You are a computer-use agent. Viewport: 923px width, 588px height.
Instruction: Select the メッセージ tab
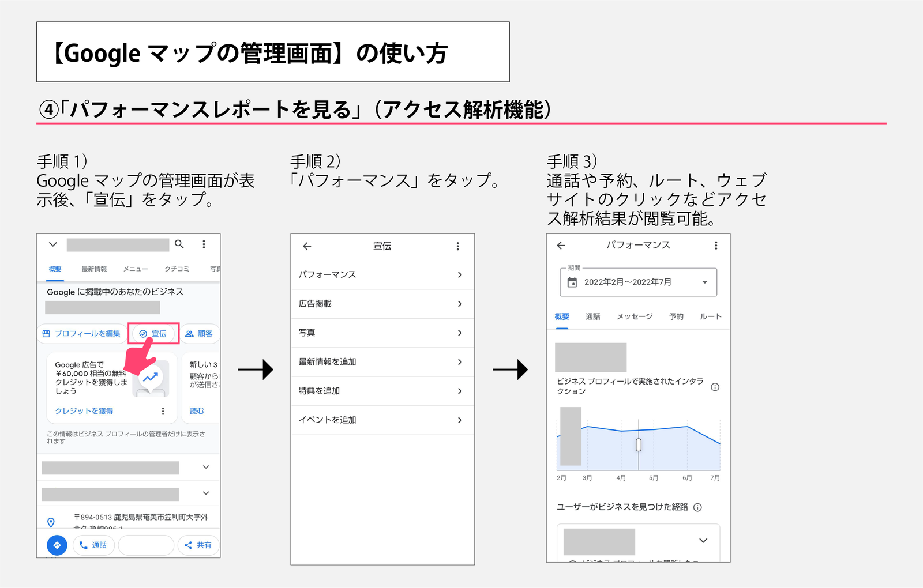pos(635,316)
